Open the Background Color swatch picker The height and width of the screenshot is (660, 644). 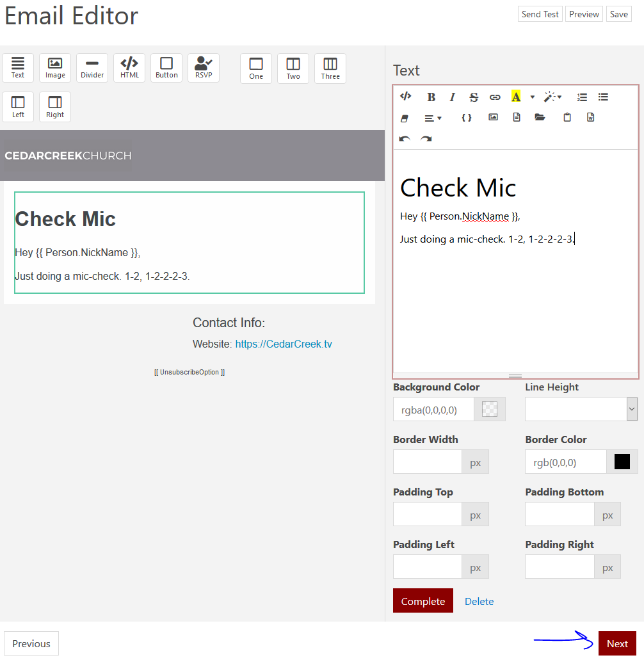pyautogui.click(x=490, y=409)
